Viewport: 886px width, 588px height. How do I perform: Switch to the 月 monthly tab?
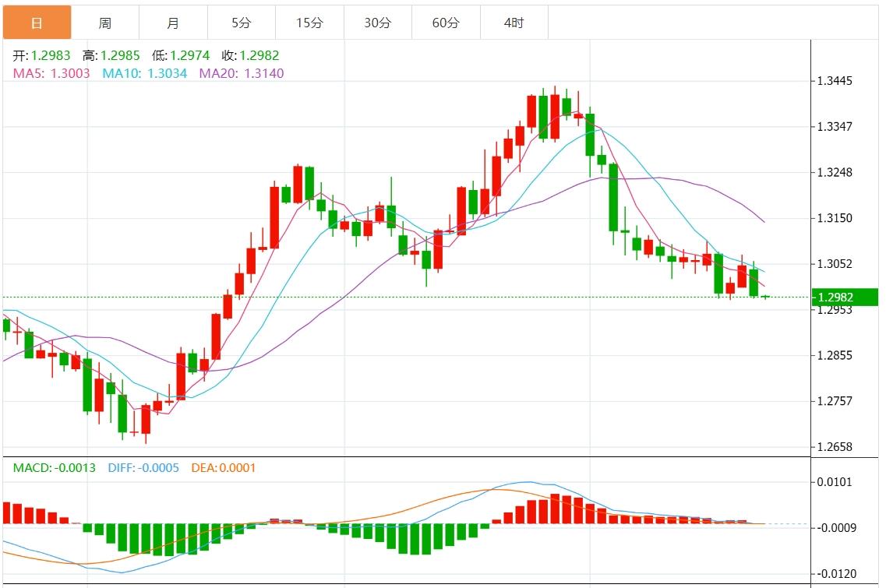(x=173, y=23)
